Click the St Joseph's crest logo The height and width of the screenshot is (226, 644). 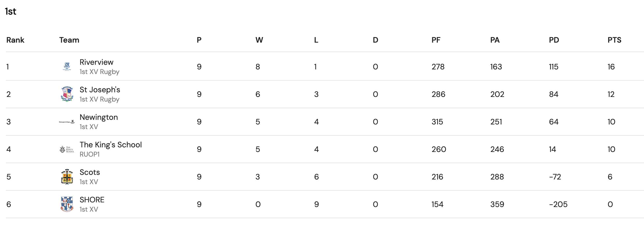tap(67, 94)
